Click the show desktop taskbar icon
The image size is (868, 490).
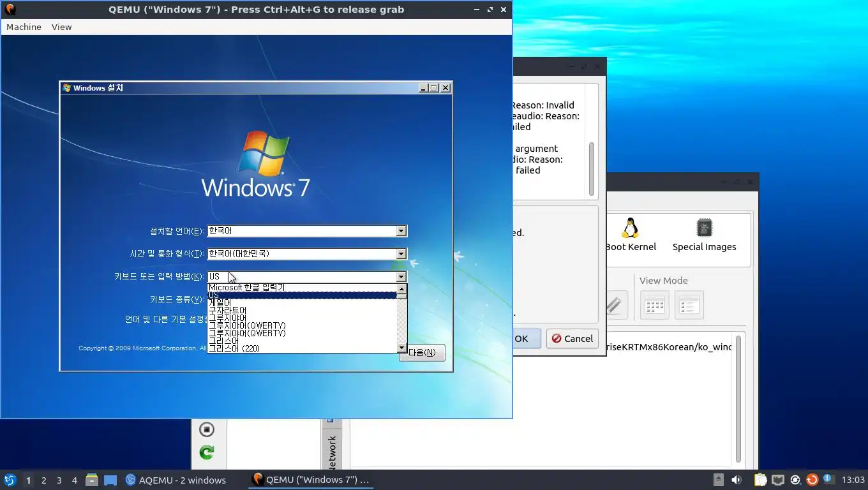110,480
